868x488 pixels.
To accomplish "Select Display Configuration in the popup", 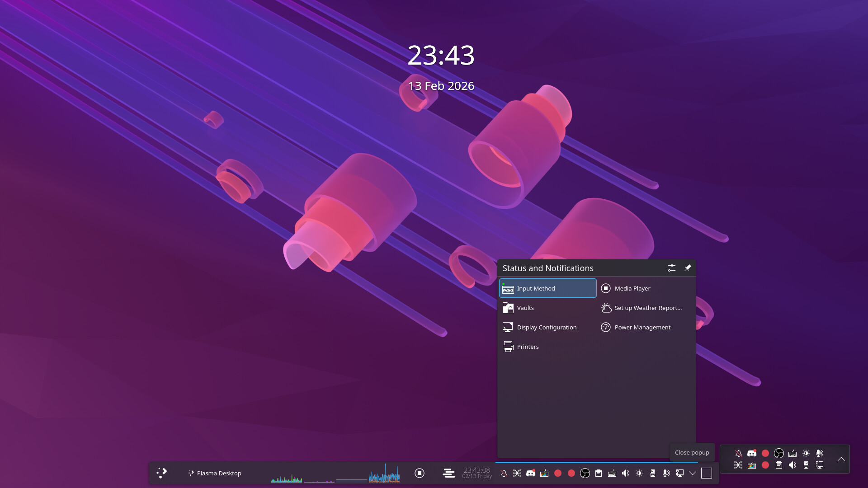I will 546,327.
